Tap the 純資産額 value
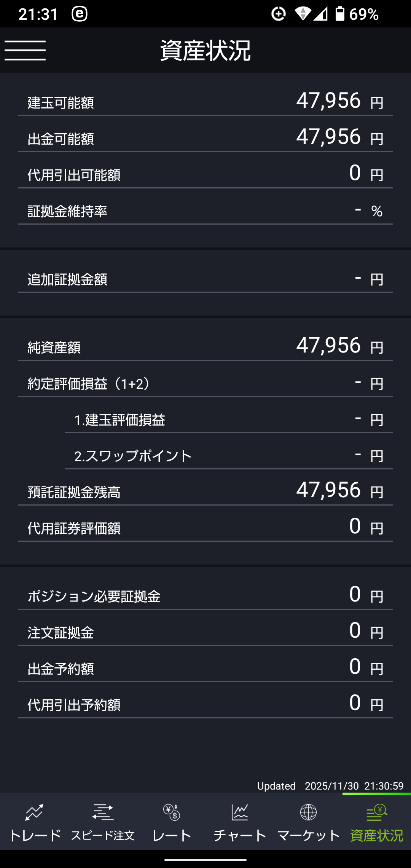The width and height of the screenshot is (411, 868). (328, 346)
